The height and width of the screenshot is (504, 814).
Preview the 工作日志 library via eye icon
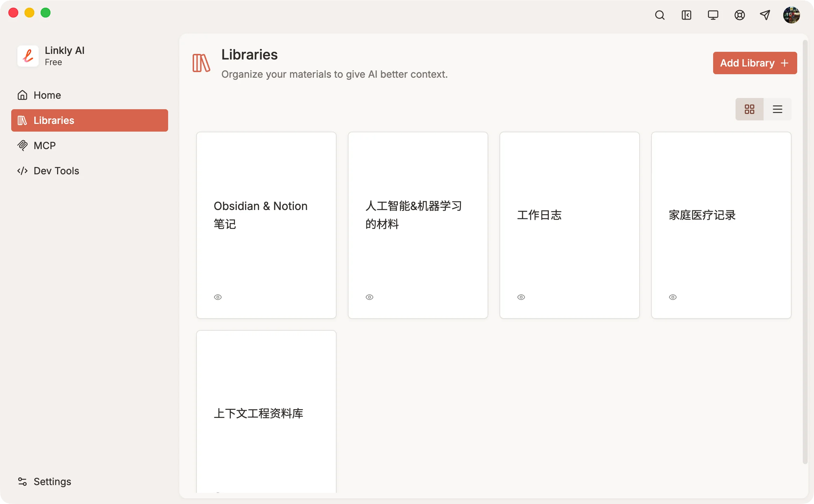[521, 297]
